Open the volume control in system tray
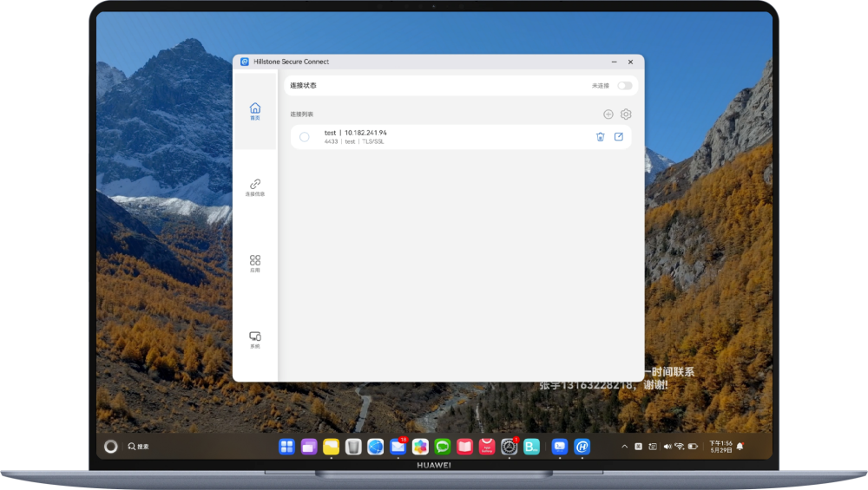Screen dimensions: 868x490 tap(667, 447)
